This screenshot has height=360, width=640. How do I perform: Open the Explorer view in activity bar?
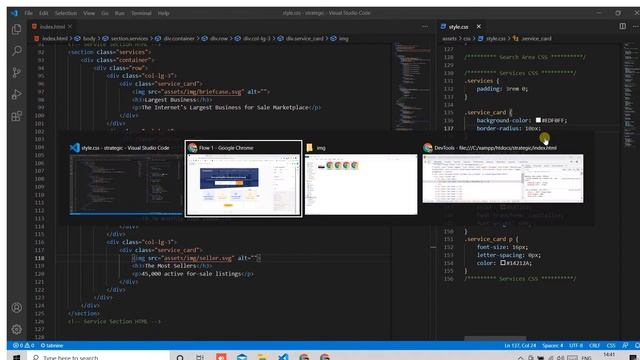[16, 29]
